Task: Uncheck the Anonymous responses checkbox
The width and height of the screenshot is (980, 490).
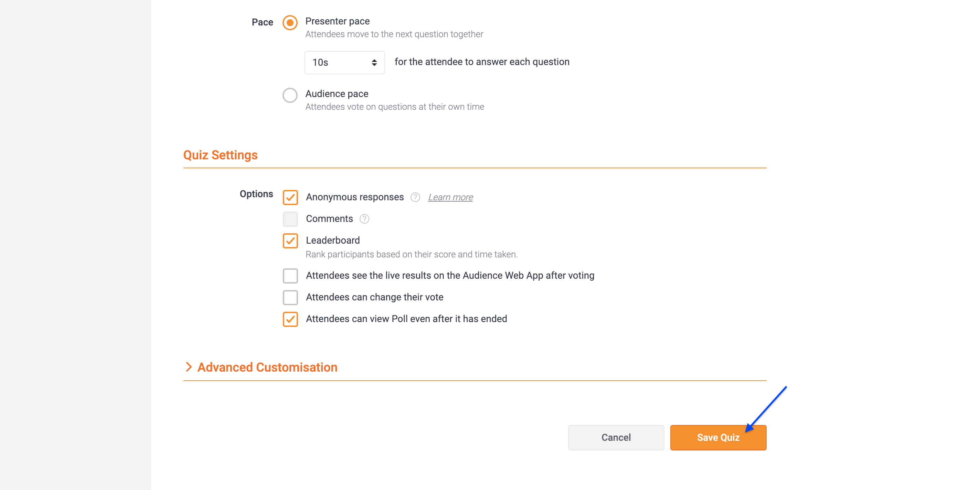Action: (290, 198)
